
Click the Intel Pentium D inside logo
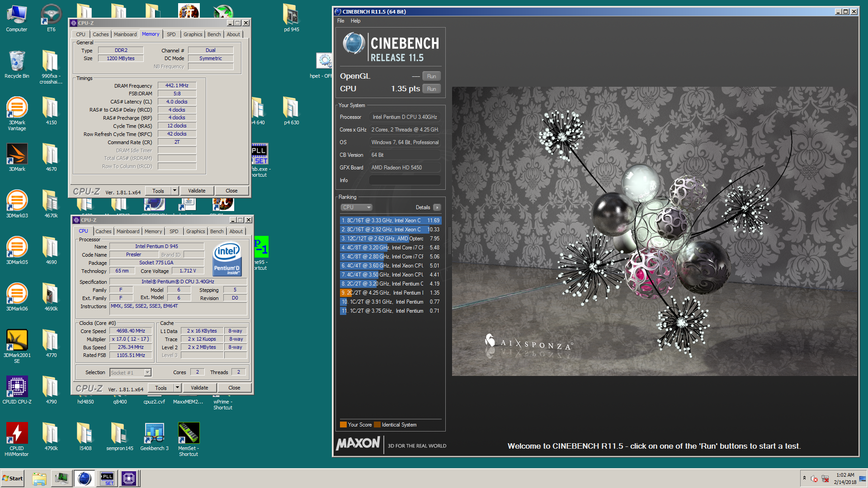pyautogui.click(x=227, y=259)
